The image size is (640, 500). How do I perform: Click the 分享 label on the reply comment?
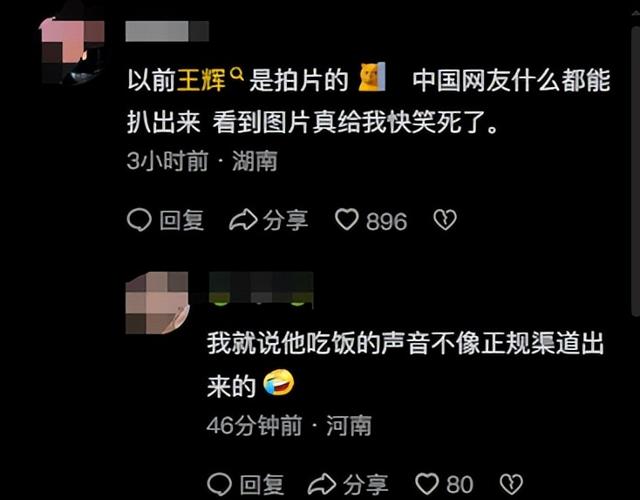point(365,485)
